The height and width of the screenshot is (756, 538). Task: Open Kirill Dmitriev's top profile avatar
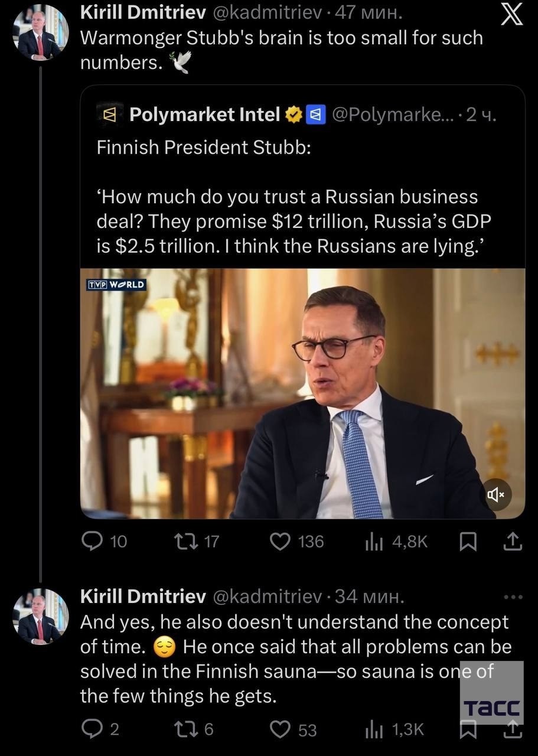40,33
